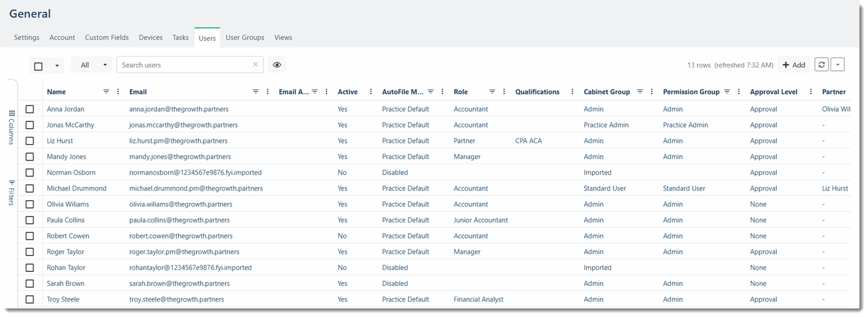Toggle the eye visibility button beside search

tap(276, 65)
